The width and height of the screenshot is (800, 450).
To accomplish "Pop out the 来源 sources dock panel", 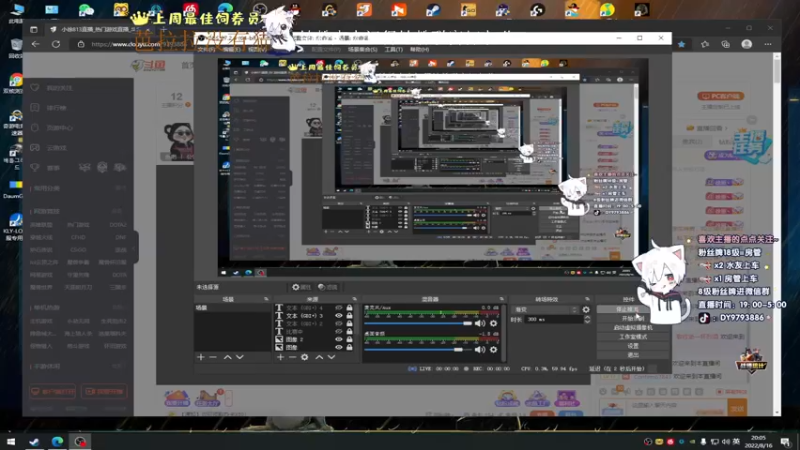I will [355, 299].
